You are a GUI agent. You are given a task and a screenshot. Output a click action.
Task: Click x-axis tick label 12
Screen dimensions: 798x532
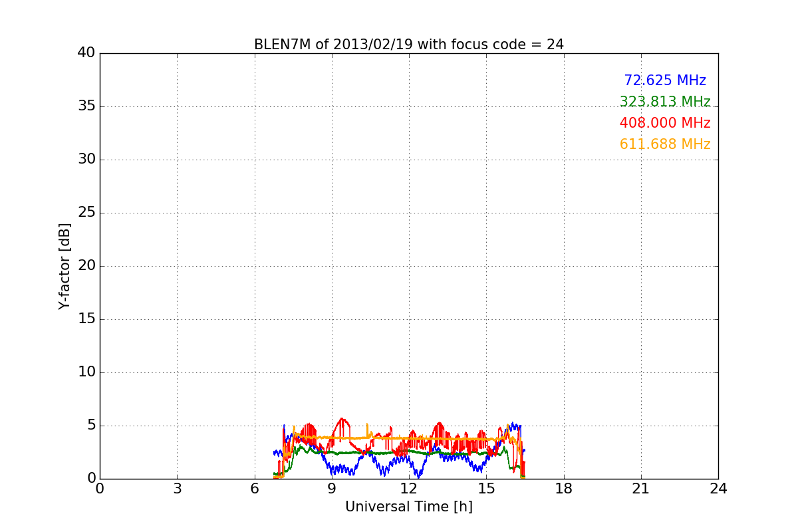click(x=409, y=489)
